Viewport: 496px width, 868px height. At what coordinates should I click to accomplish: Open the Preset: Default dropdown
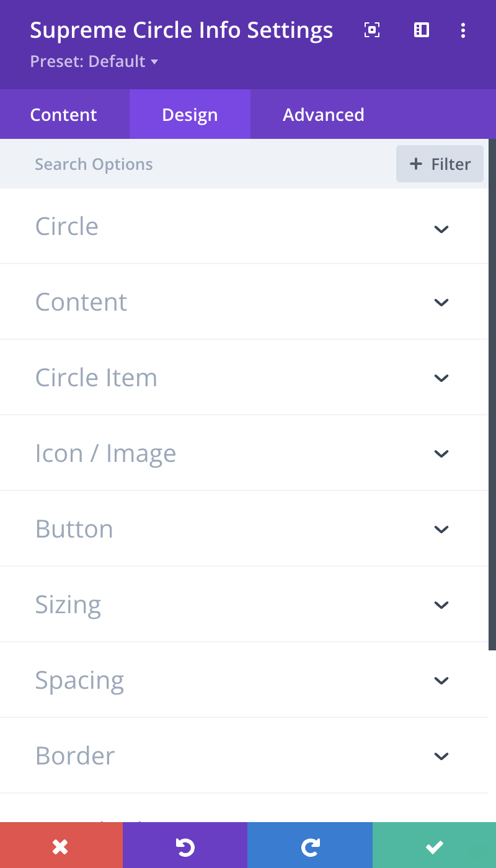(x=94, y=61)
